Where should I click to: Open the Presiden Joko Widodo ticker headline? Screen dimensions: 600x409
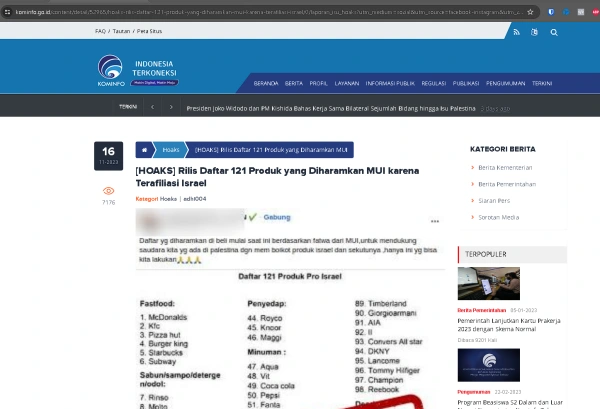(x=331, y=109)
